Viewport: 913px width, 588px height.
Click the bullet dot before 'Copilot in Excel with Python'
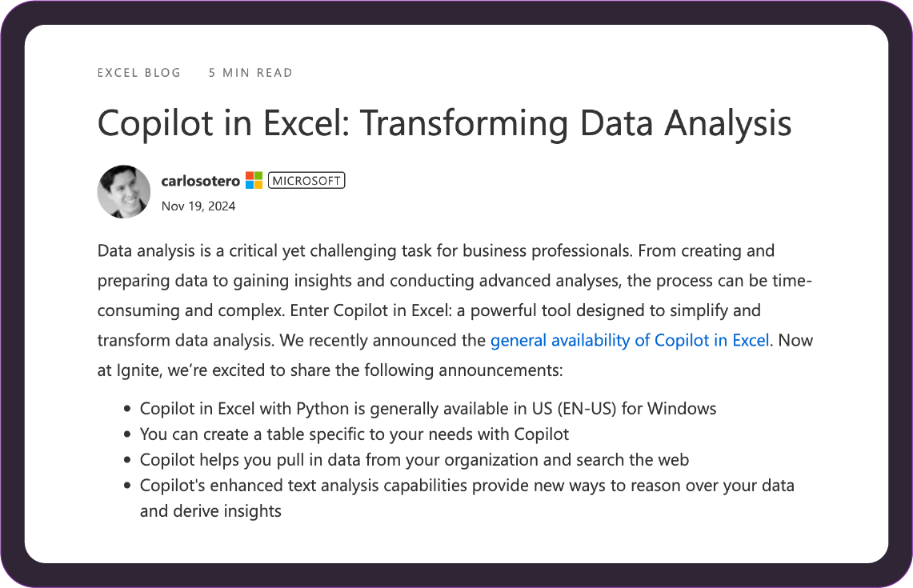pos(127,410)
